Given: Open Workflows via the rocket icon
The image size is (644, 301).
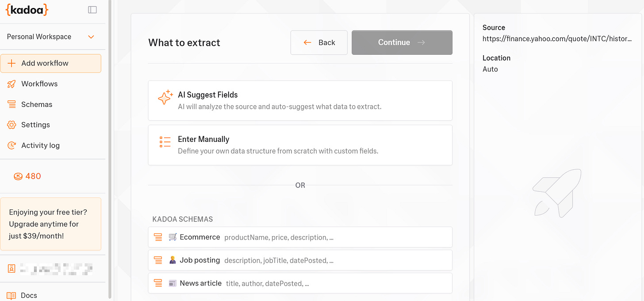Looking at the screenshot, I should tap(12, 84).
